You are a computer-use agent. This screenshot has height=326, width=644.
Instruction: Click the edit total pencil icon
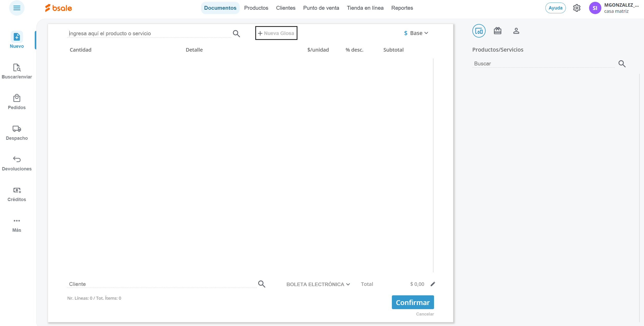click(x=433, y=284)
